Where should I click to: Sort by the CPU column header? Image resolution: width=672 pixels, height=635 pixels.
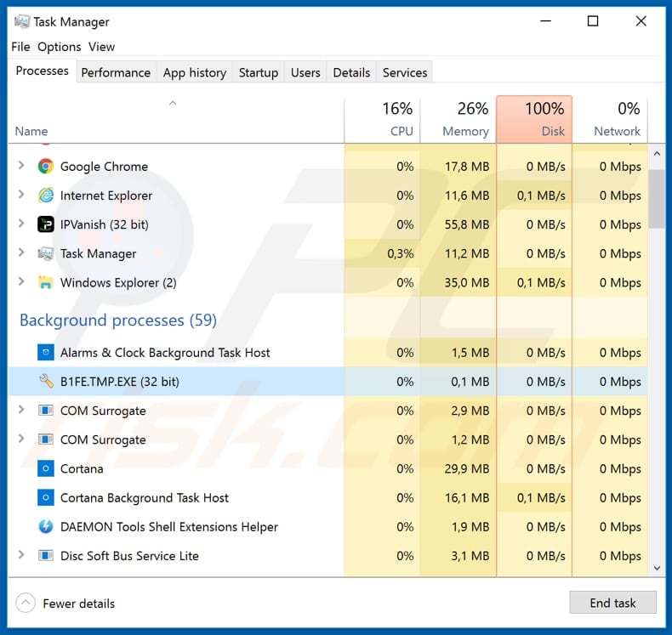pyautogui.click(x=382, y=120)
